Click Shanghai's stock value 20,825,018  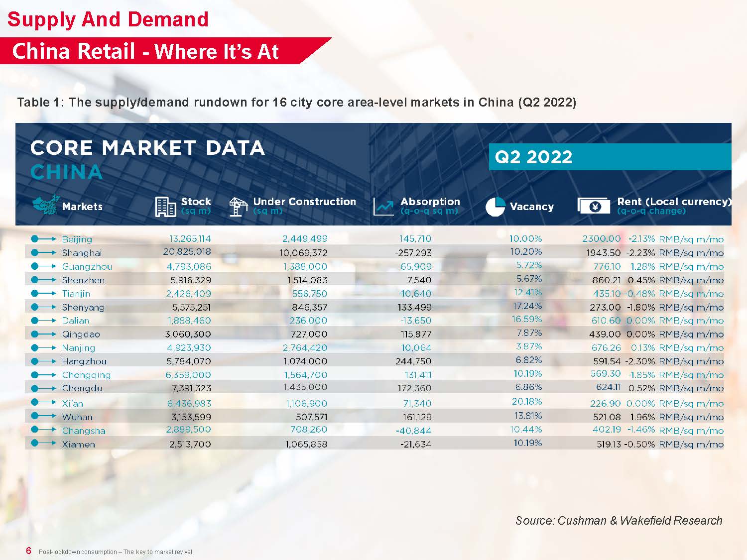pos(187,252)
